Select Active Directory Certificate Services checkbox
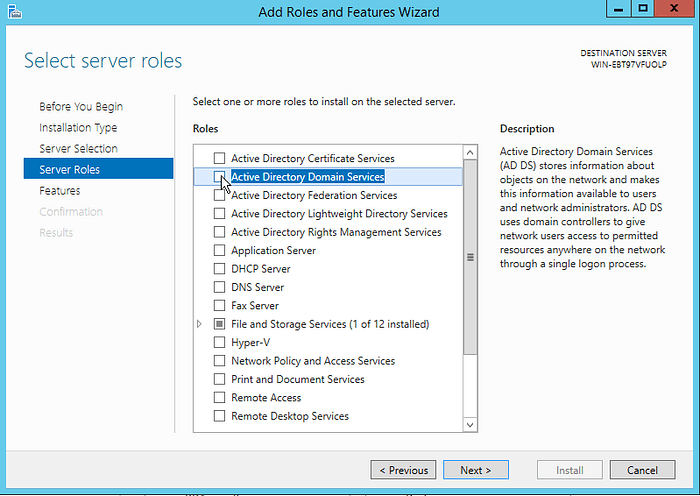The image size is (700, 496). tap(219, 159)
